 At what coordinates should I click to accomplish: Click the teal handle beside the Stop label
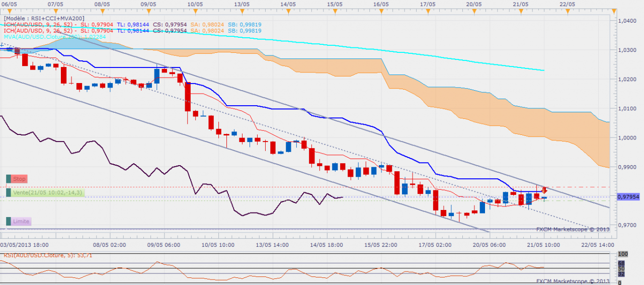pos(9,179)
